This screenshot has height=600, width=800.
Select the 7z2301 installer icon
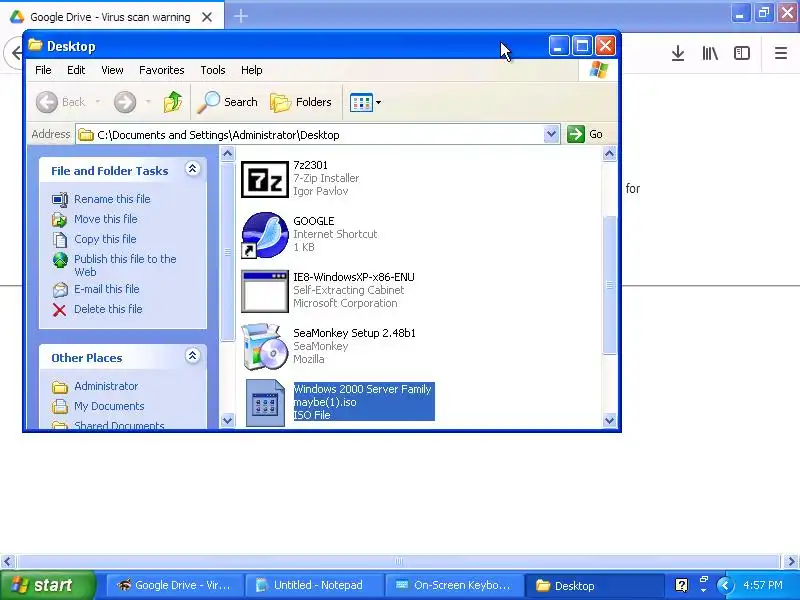pyautogui.click(x=265, y=179)
